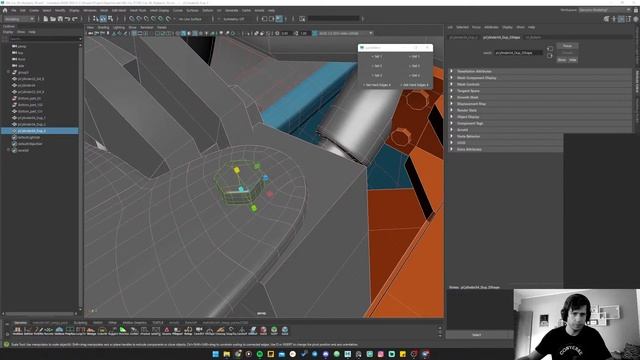Open the Mesh Tools menu

click(x=138, y=10)
